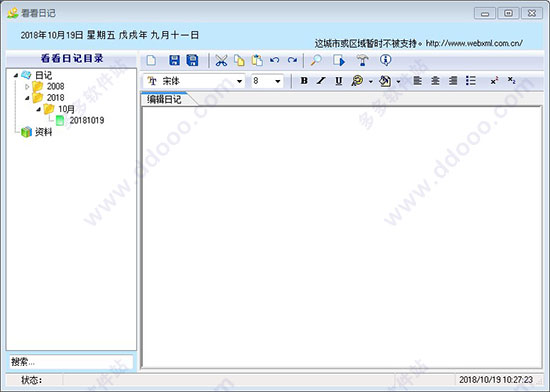This screenshot has height=392, width=550.
Task: Select the 日记 root tree item
Action: point(43,75)
